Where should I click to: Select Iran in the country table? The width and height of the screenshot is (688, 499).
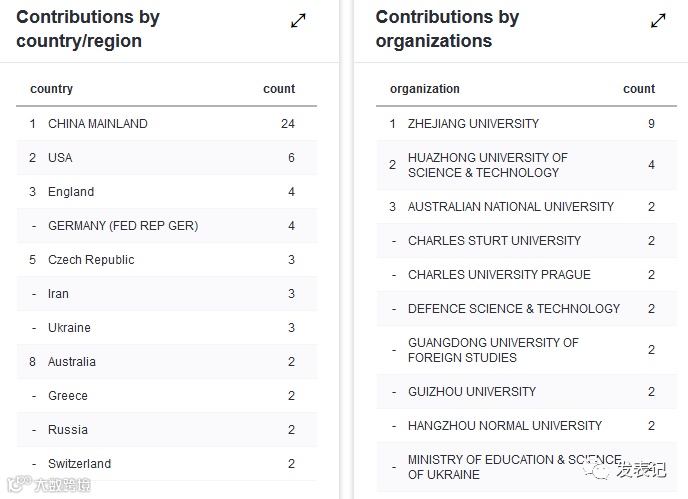58,294
